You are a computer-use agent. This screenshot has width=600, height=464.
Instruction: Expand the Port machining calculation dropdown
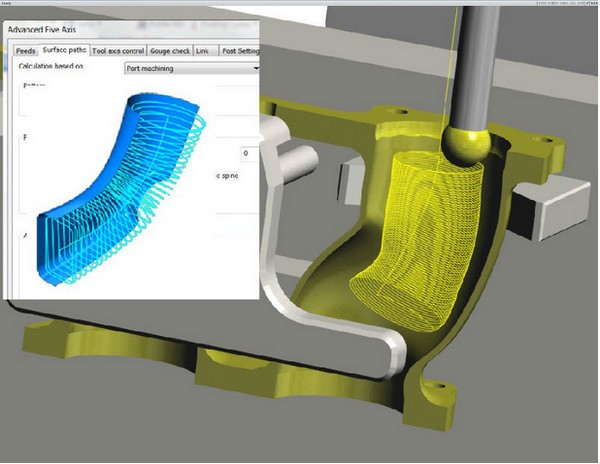click(x=190, y=68)
